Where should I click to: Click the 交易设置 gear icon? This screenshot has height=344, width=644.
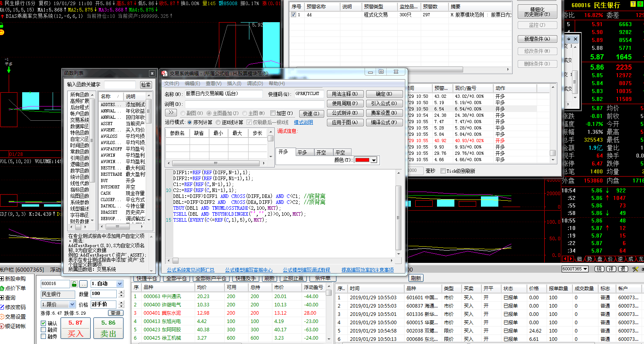[2, 317]
